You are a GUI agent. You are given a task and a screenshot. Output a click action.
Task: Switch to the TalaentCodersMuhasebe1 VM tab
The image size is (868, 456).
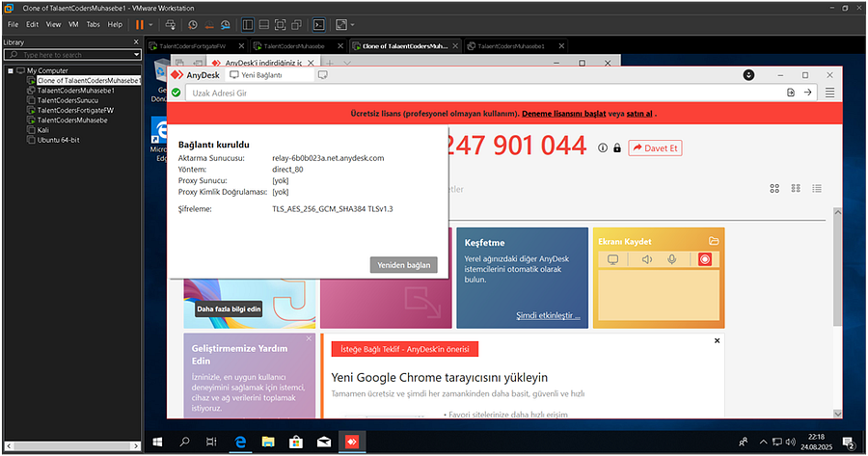point(511,46)
